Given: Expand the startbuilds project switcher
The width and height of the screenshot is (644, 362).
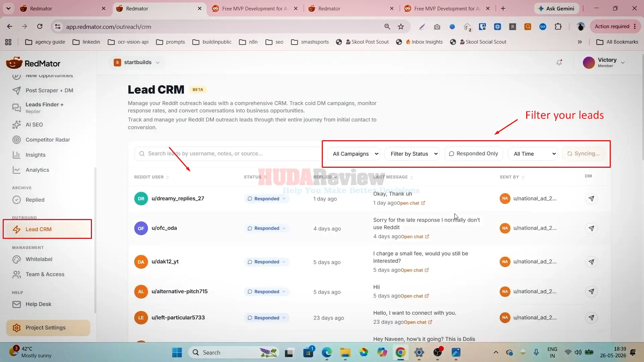Looking at the screenshot, I should click(x=137, y=62).
